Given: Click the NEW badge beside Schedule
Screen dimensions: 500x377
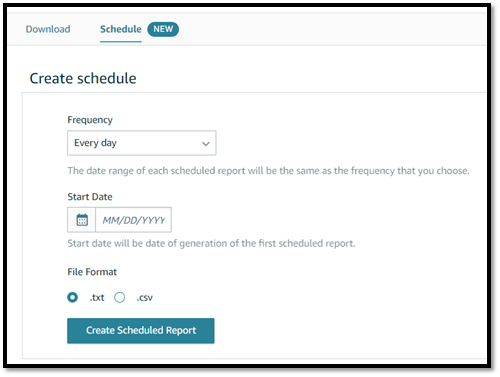Looking at the screenshot, I should pyautogui.click(x=163, y=29).
